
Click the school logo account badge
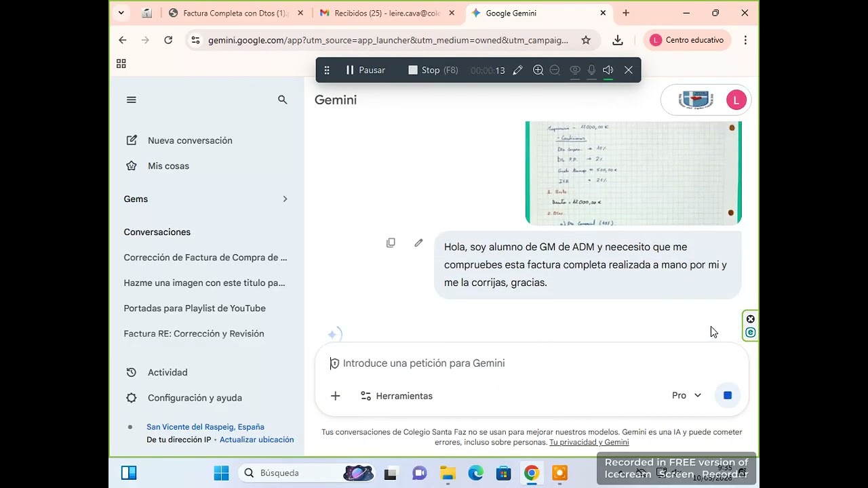click(x=696, y=100)
